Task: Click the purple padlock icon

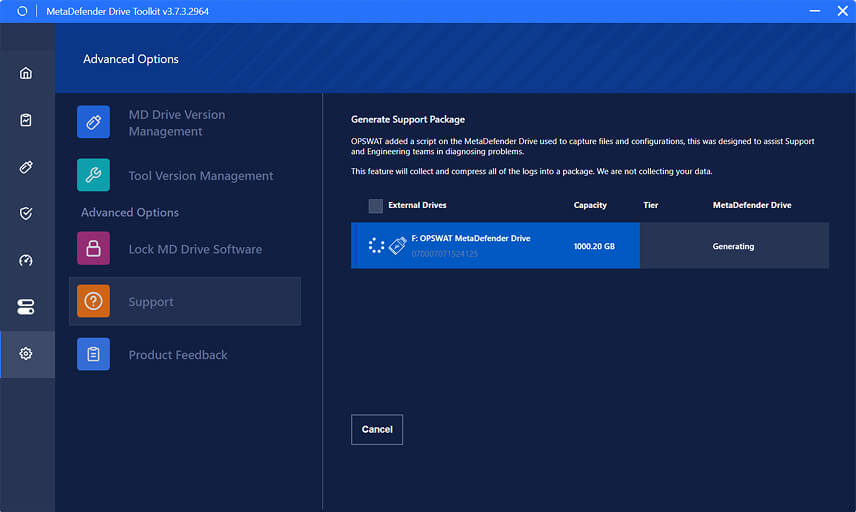Action: [x=93, y=248]
